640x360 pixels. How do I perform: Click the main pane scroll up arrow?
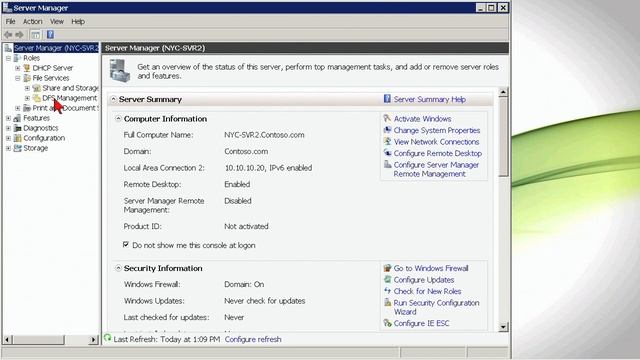tap(503, 92)
